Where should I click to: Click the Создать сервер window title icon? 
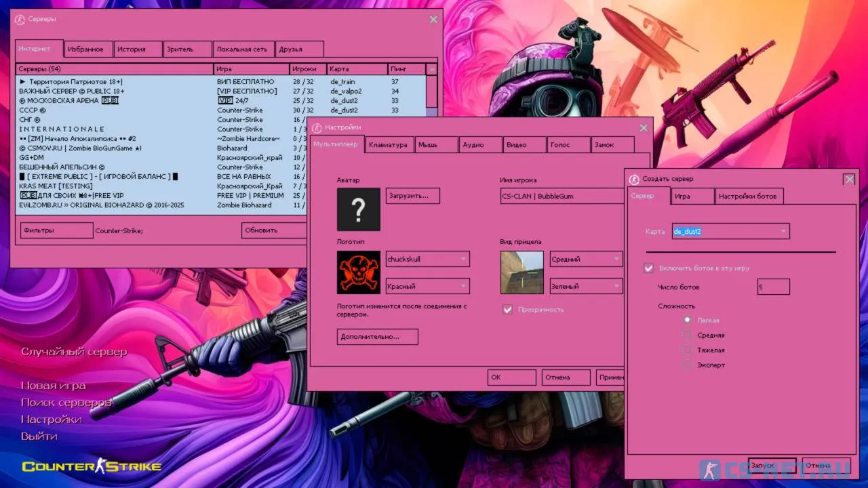pyautogui.click(x=634, y=179)
